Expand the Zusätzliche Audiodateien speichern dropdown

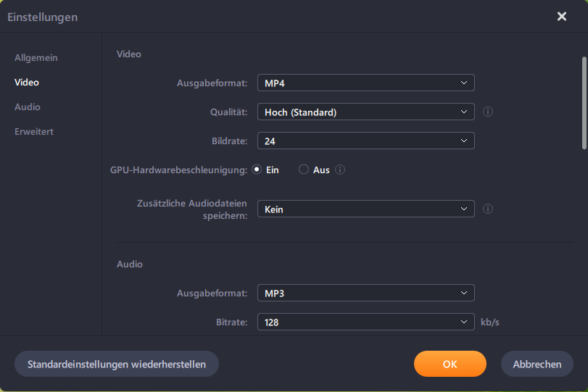365,209
